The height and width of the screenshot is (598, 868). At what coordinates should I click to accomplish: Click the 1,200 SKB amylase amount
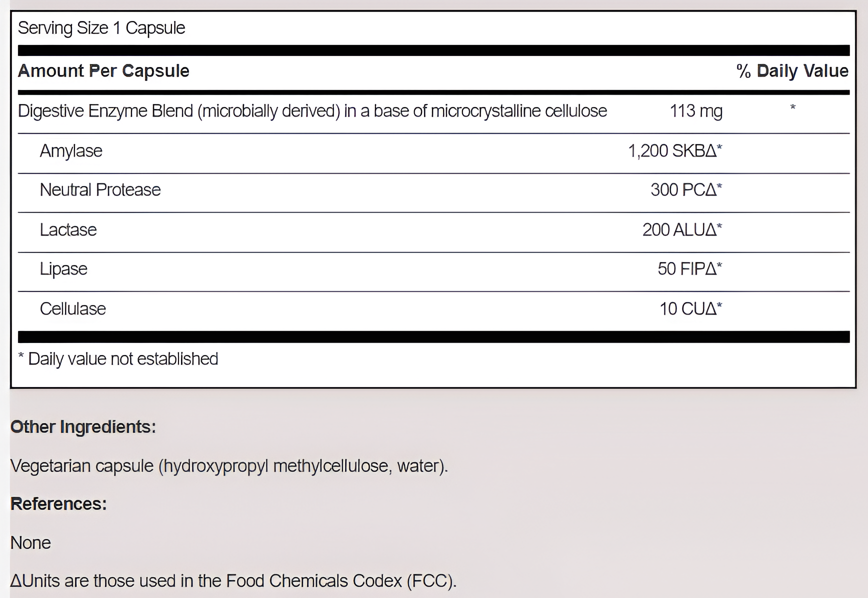pos(674,151)
